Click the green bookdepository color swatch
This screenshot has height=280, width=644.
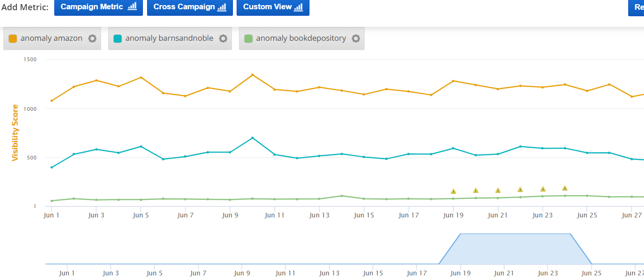click(249, 38)
